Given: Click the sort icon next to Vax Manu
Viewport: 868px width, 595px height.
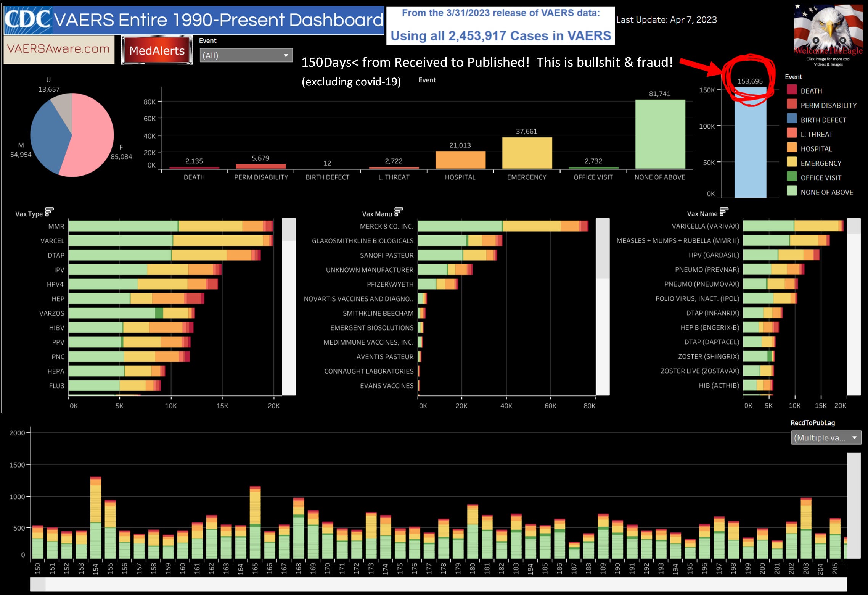Looking at the screenshot, I should tap(399, 212).
